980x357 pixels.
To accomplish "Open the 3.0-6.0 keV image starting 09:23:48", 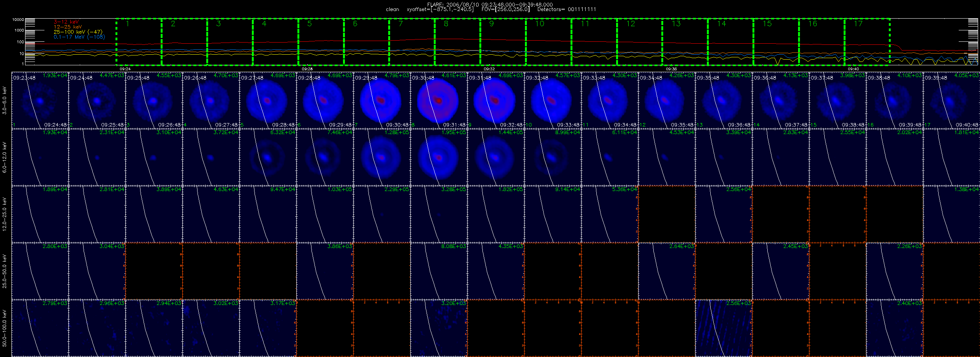I will [x=40, y=100].
